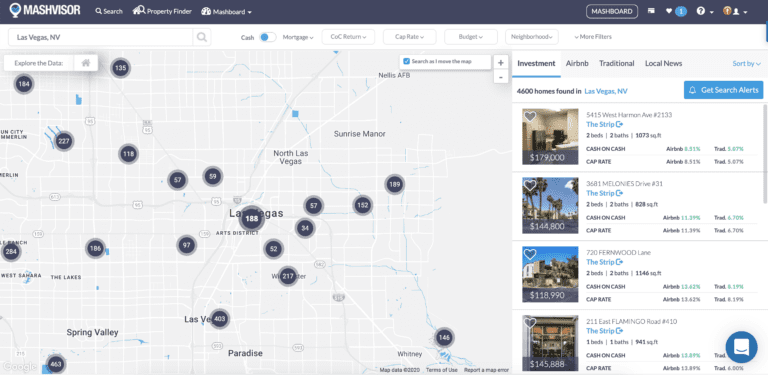Click map cluster marker 463
Screen dimensions: 768x375
[56, 364]
